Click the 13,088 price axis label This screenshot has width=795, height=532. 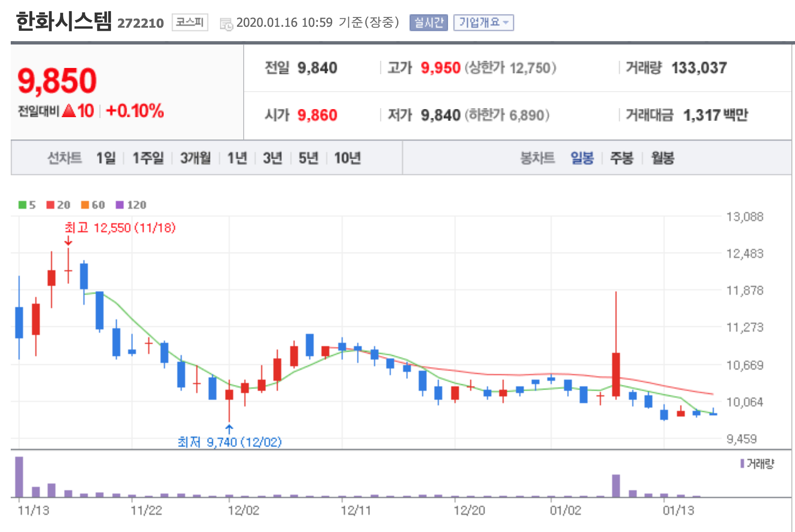744,217
